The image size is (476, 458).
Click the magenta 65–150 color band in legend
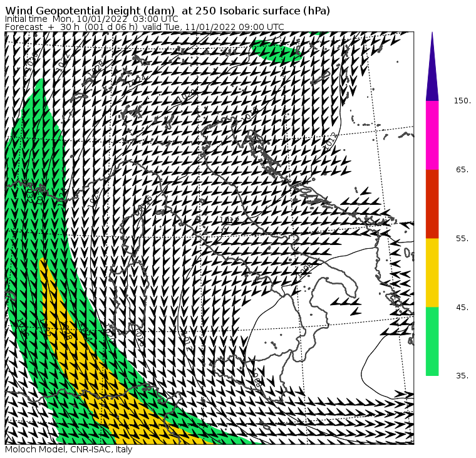coord(432,135)
